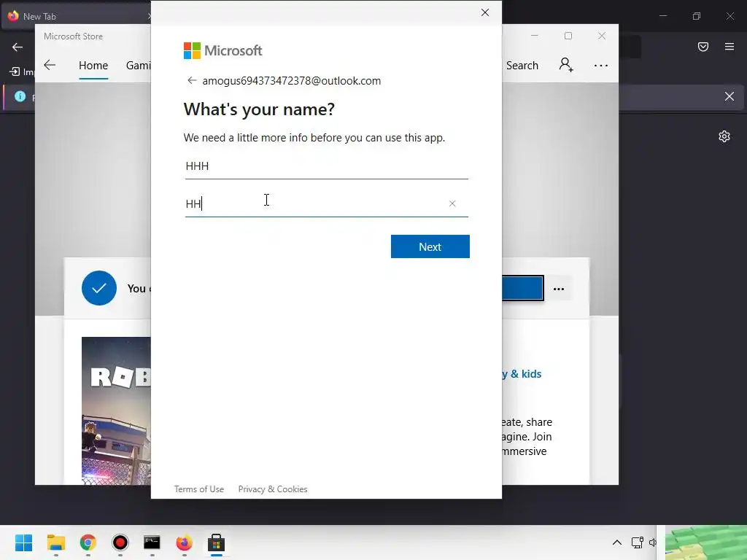Screen dimensions: 747x560
Task: Open the Microsoft Store three-dot menu
Action: 601,66
